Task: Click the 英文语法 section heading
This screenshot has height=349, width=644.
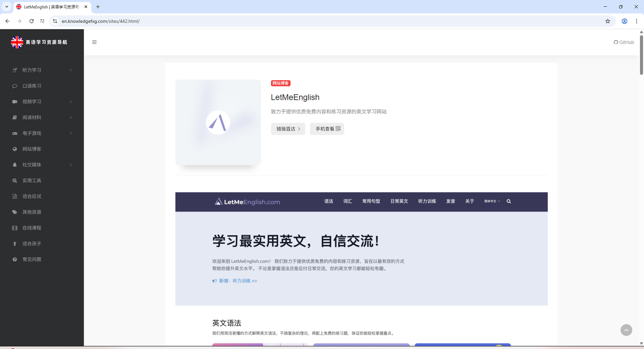Action: (x=227, y=323)
